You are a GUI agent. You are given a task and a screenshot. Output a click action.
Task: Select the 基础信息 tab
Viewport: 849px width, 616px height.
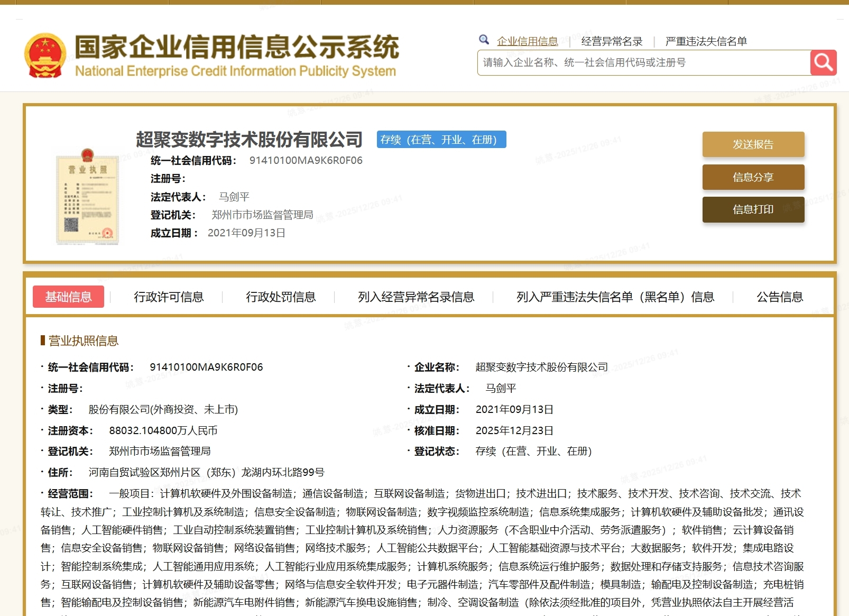click(x=68, y=297)
